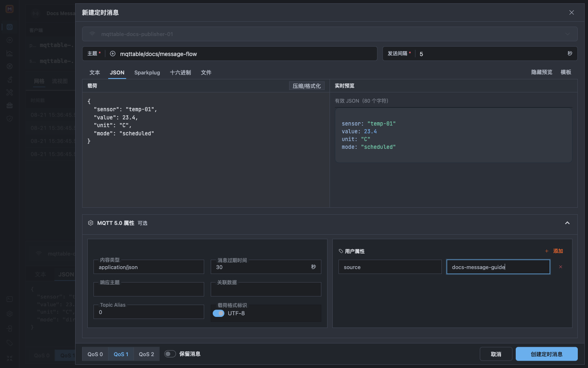Click the collapse icon at the sidebar bottom
Viewport: 588px width, 368px height.
(x=9, y=358)
